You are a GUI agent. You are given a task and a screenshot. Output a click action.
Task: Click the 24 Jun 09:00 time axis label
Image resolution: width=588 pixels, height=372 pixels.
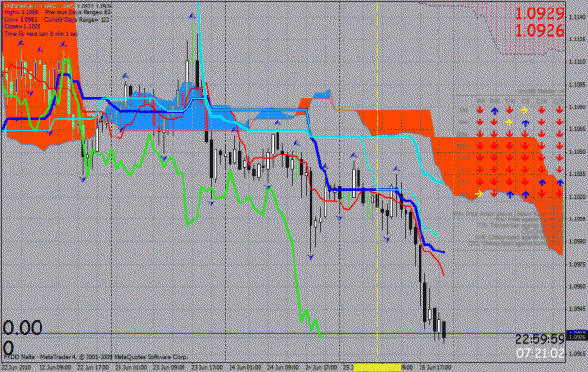(282, 367)
